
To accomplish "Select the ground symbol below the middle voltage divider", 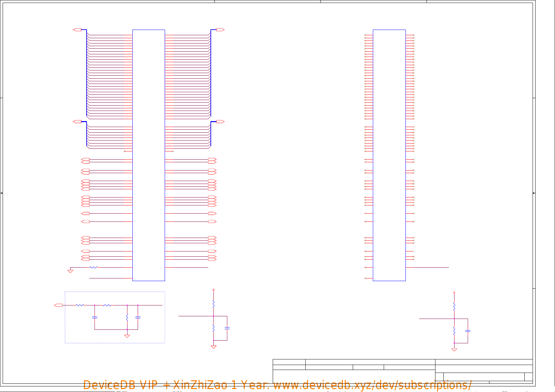I will click(213, 347).
